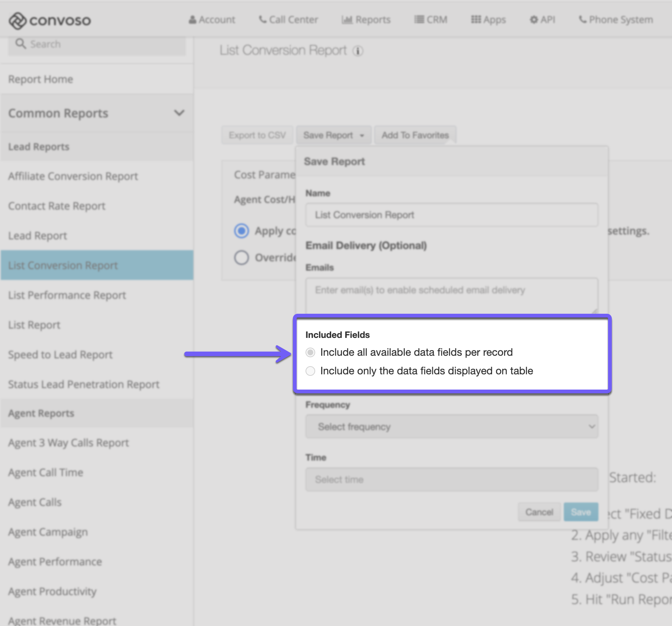Click the info icon beside List Conversion Report
The width and height of the screenshot is (672, 626).
358,51
